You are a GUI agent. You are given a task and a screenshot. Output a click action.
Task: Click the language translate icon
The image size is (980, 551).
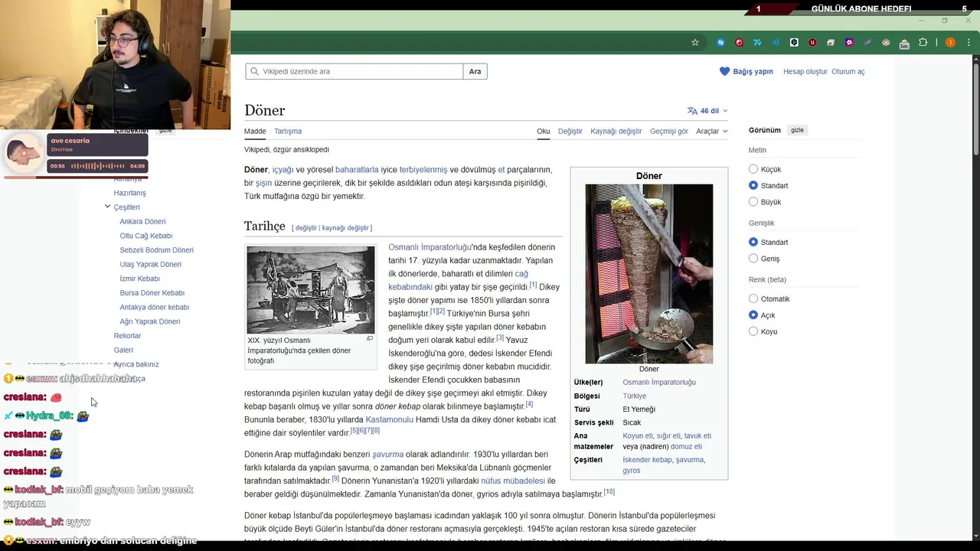(692, 110)
